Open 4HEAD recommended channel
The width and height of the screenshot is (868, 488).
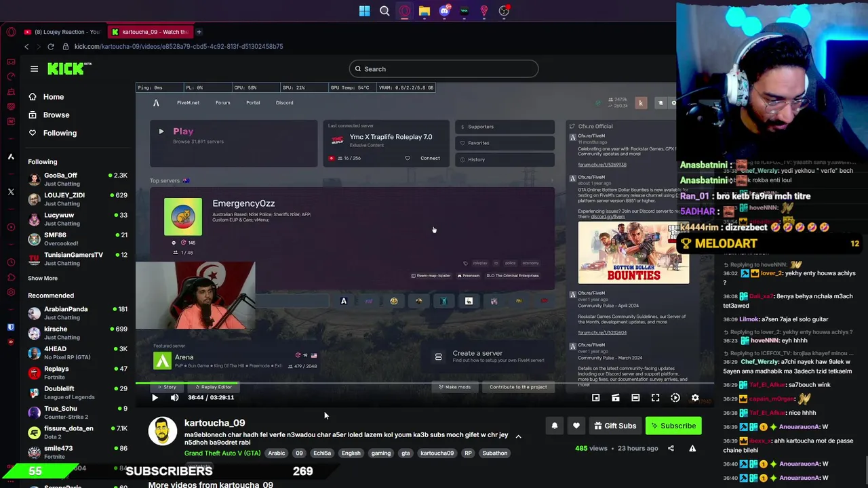(x=78, y=352)
